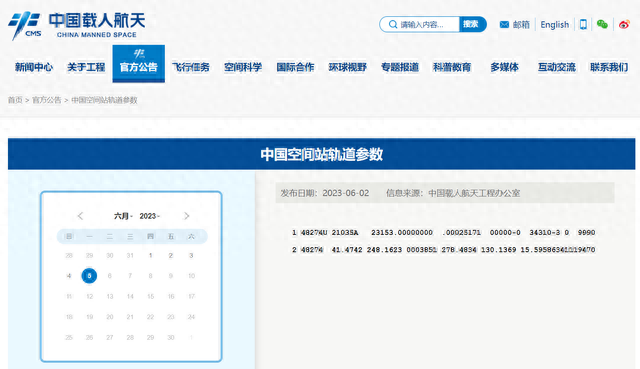The height and width of the screenshot is (369, 640).
Task: Go to 首页 breadcrumb link
Action: point(15,100)
